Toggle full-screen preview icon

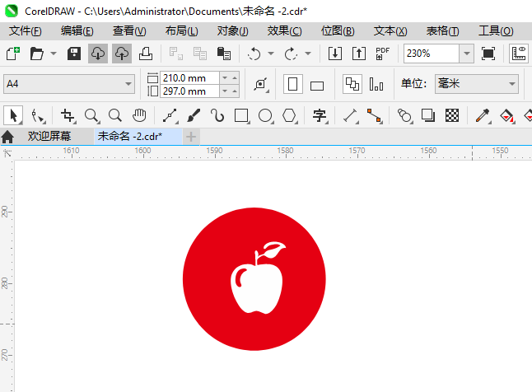(x=488, y=54)
